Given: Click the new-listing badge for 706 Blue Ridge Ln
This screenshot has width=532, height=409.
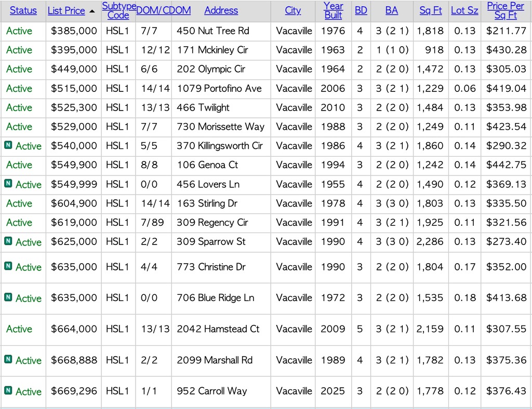Looking at the screenshot, I should (7, 298).
